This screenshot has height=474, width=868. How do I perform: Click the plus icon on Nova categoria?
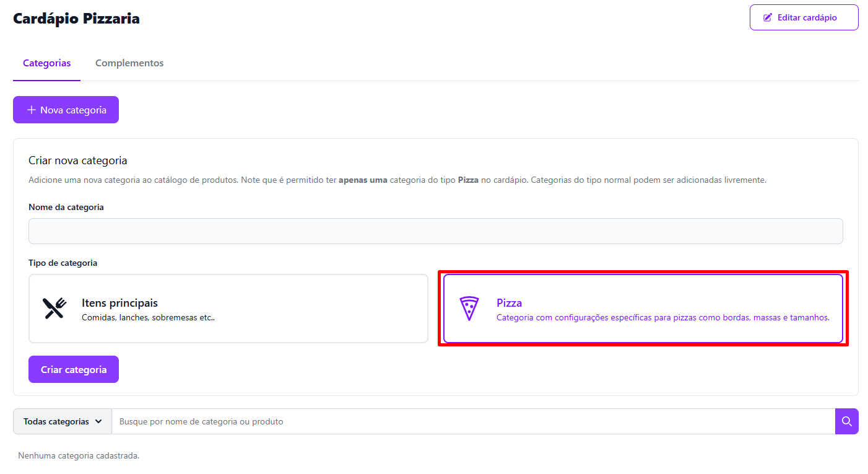(31, 110)
